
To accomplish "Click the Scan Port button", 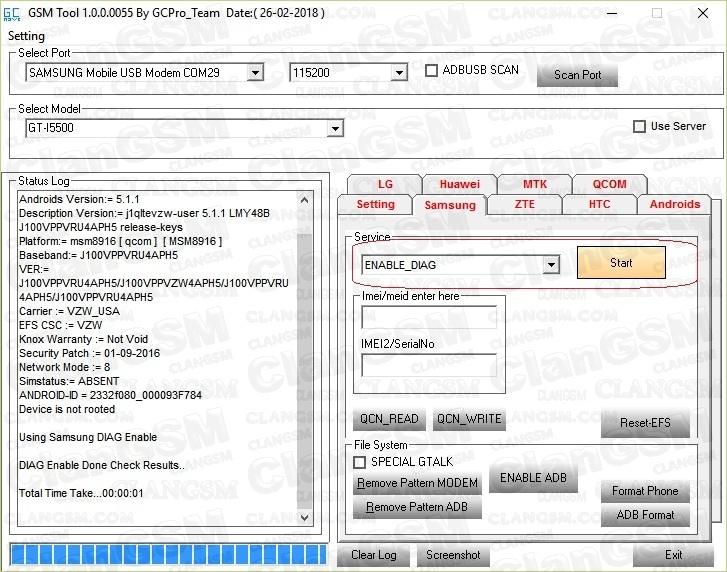I will click(577, 75).
